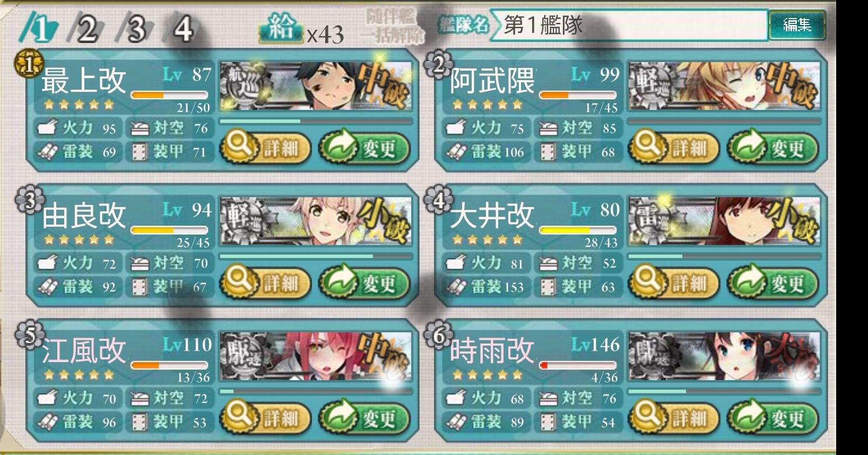Swap out 阿武隈 with 変更 button

point(773,148)
